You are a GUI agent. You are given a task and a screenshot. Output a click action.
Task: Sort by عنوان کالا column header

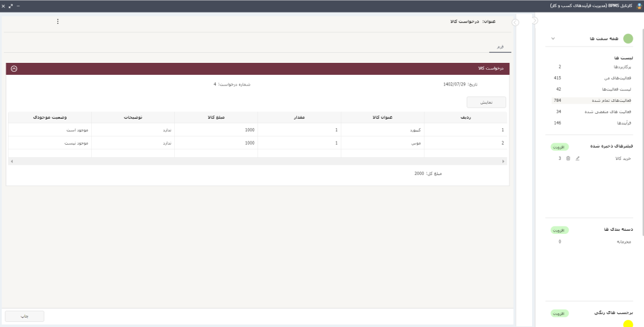382,117
